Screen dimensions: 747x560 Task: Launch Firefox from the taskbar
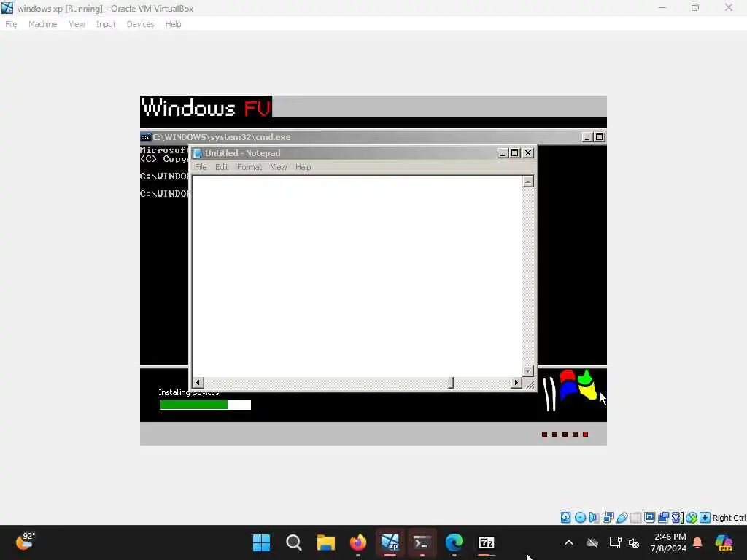357,542
